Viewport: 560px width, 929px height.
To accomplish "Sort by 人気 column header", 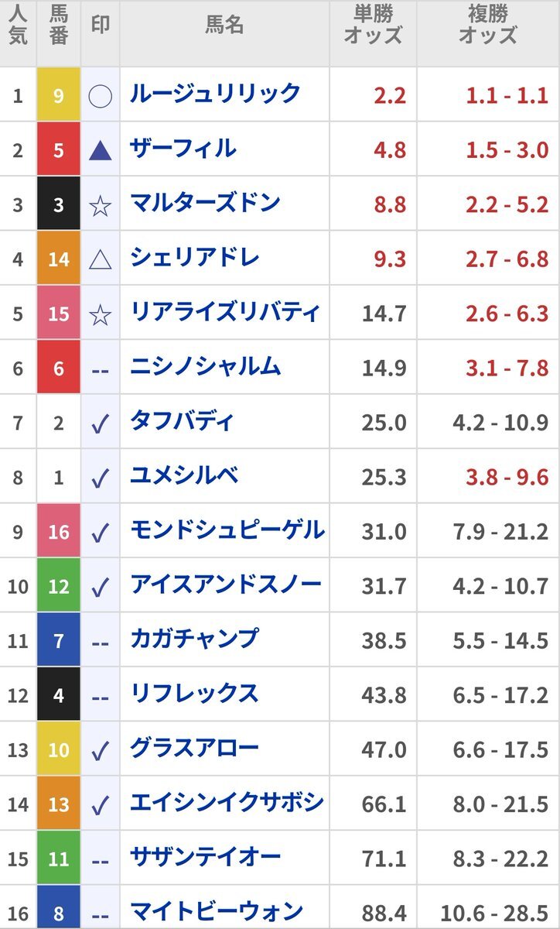I will [x=18, y=23].
